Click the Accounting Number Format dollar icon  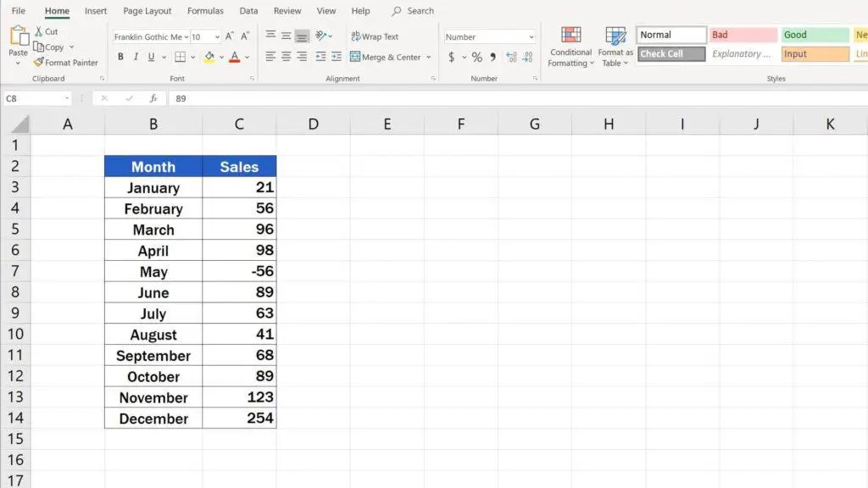point(452,57)
